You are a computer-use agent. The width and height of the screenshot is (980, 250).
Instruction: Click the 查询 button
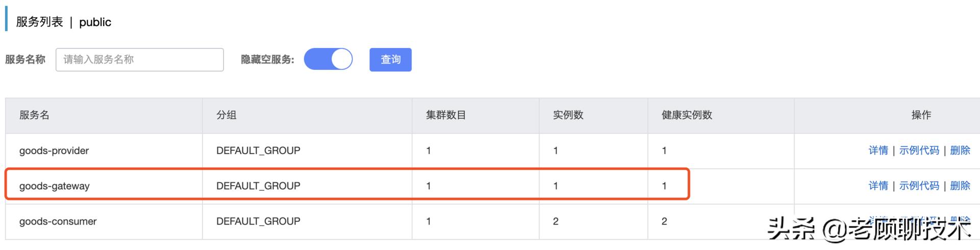point(390,60)
